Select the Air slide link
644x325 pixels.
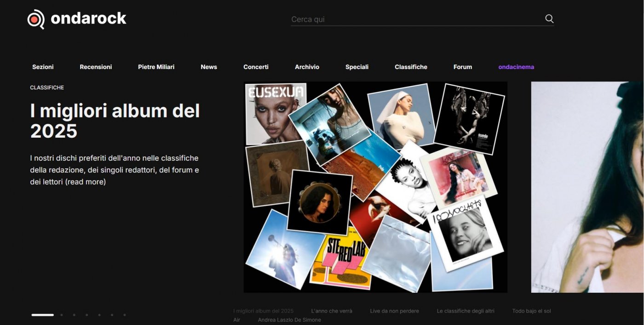[236, 320]
